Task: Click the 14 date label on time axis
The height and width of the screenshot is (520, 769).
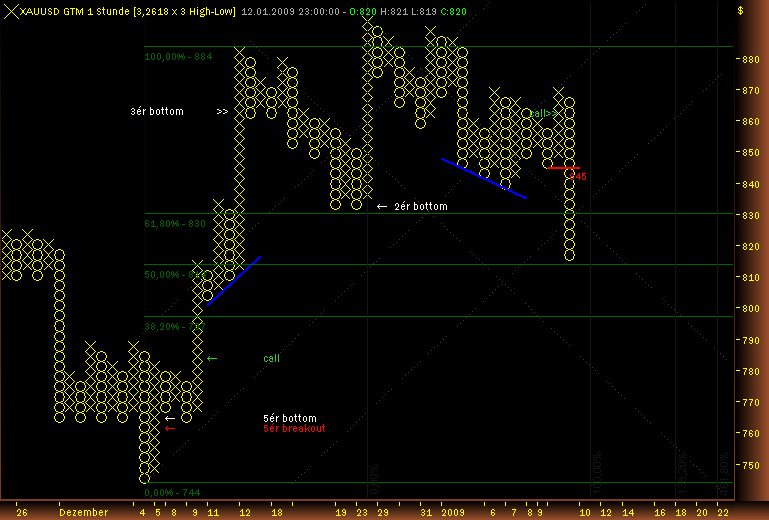Action: pyautogui.click(x=628, y=513)
